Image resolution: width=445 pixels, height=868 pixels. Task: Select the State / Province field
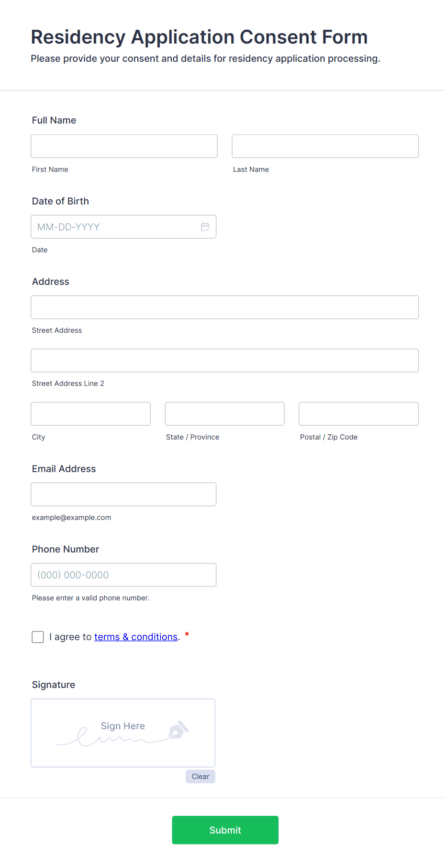pos(224,414)
